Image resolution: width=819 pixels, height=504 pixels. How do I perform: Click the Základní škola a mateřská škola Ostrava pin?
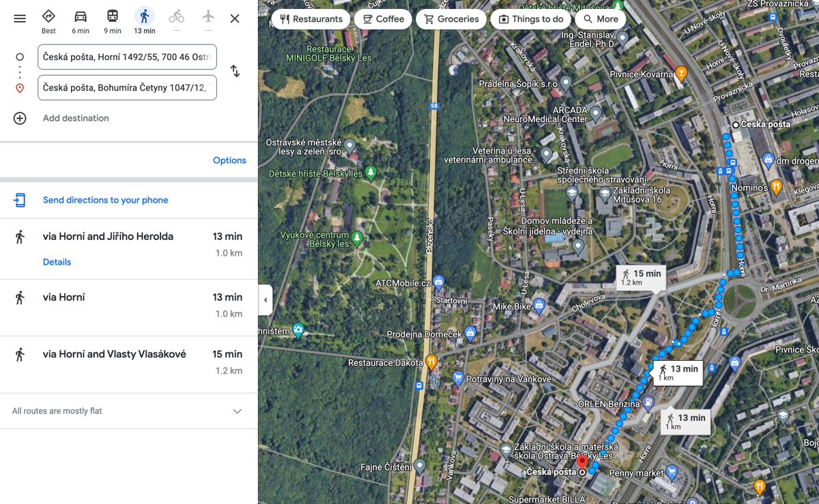coord(505,451)
